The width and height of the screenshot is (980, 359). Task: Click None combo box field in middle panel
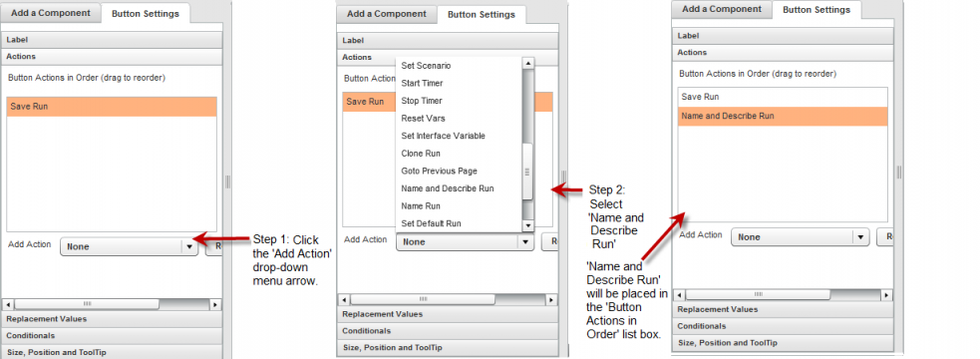coord(465,242)
